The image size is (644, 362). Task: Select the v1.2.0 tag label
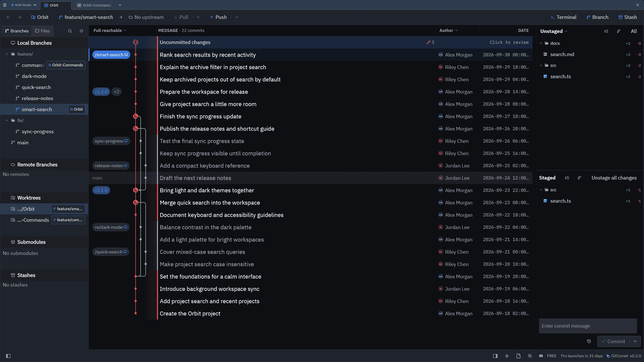101,92
